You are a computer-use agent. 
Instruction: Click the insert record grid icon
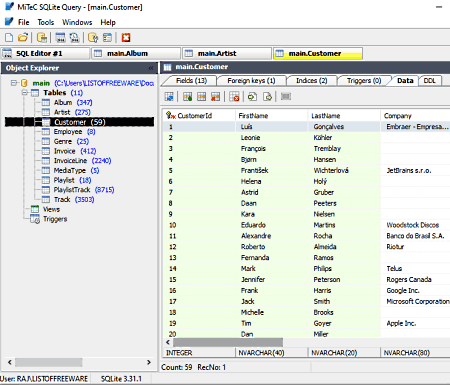coord(187,97)
